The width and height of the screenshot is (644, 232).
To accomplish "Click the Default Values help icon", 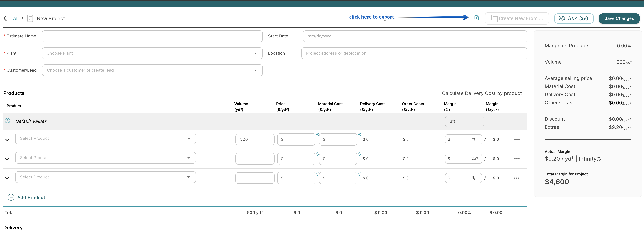I will [7, 121].
